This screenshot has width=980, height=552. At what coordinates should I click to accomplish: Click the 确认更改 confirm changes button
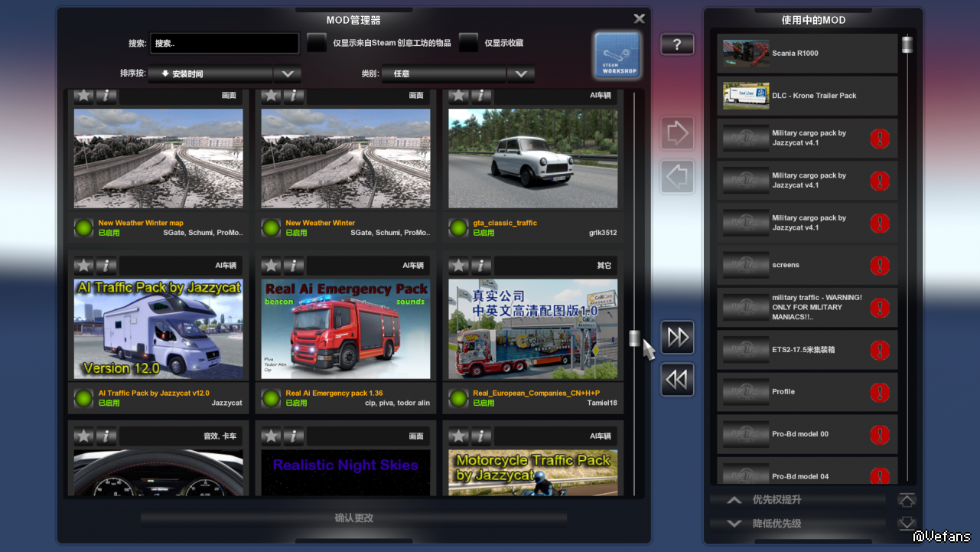click(x=353, y=518)
